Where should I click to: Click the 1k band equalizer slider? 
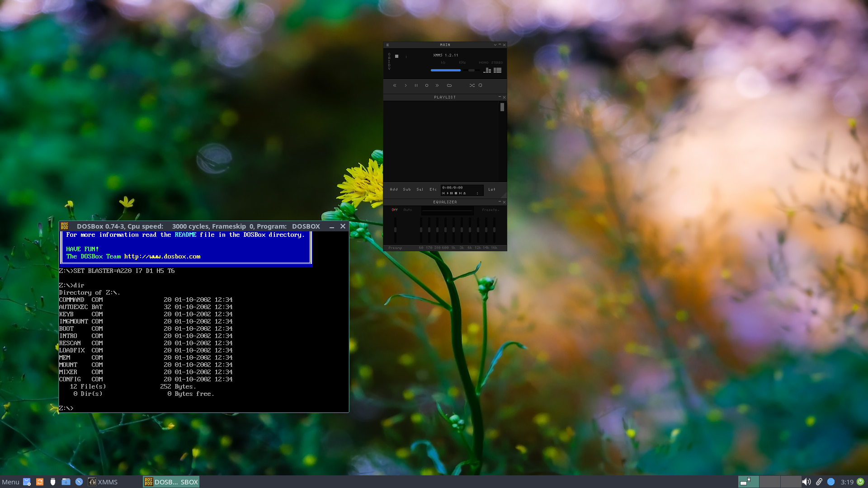pos(453,230)
